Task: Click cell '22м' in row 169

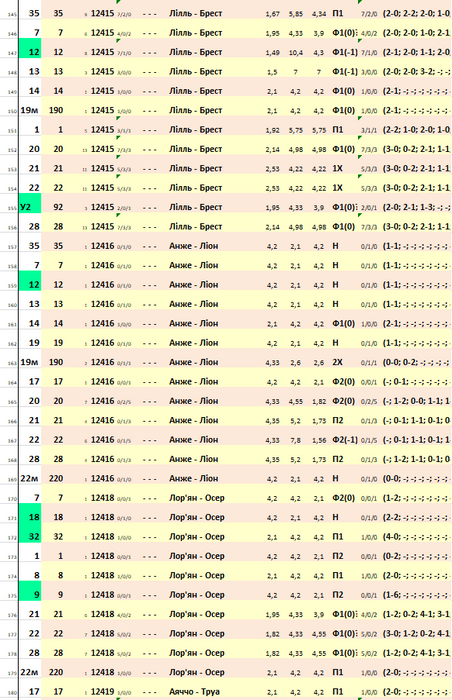Action: tap(30, 479)
